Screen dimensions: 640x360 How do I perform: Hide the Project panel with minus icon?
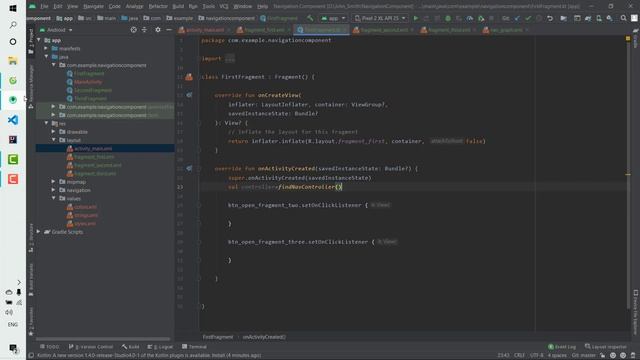point(169,30)
